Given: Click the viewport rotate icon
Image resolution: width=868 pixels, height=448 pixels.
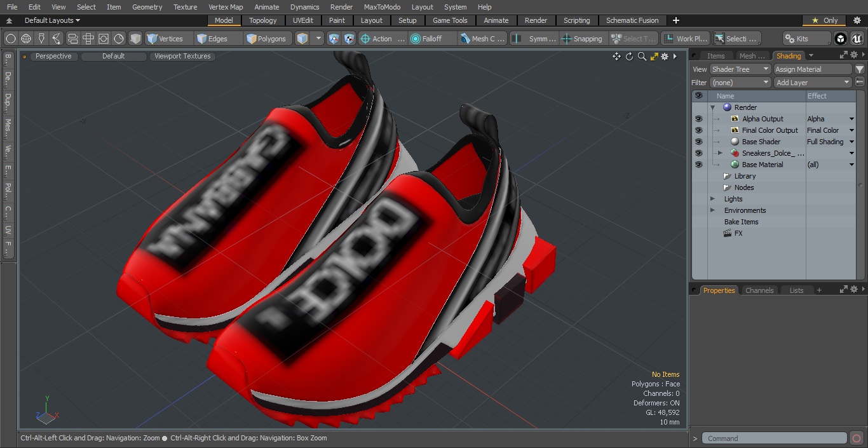Looking at the screenshot, I should pyautogui.click(x=629, y=57).
